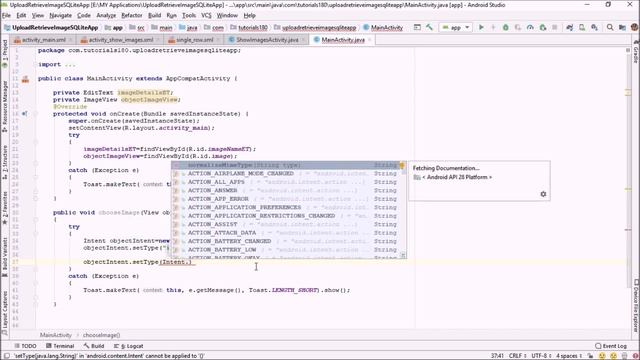The width and height of the screenshot is (640, 360).
Task: Click the stop square icon in the toolbar
Action: click(x=555, y=27)
